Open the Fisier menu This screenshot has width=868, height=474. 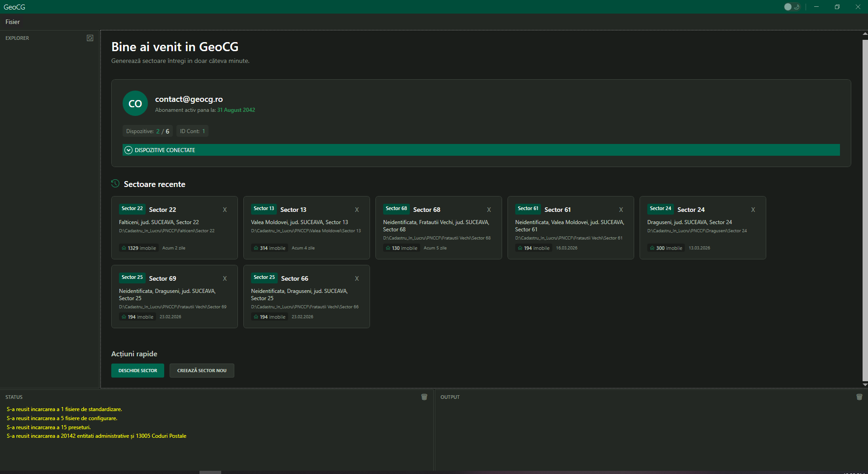[x=13, y=22]
